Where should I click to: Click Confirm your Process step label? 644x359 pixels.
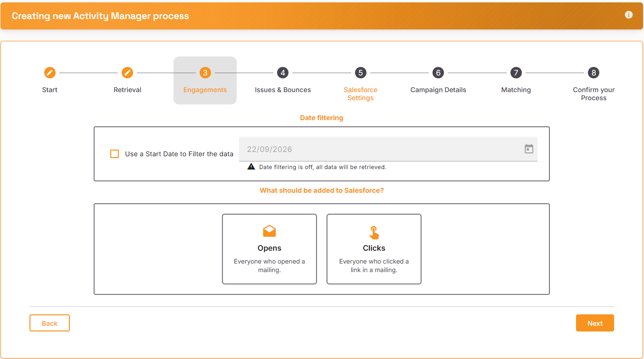(594, 94)
